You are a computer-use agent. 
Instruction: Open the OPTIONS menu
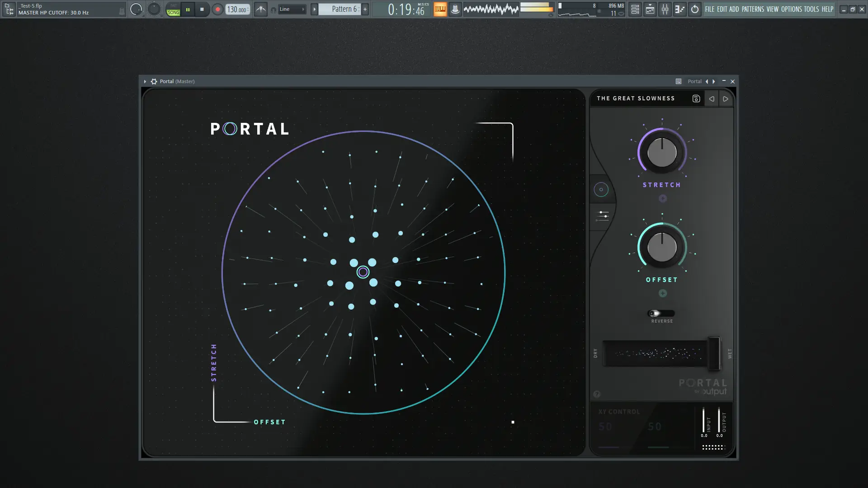(791, 9)
